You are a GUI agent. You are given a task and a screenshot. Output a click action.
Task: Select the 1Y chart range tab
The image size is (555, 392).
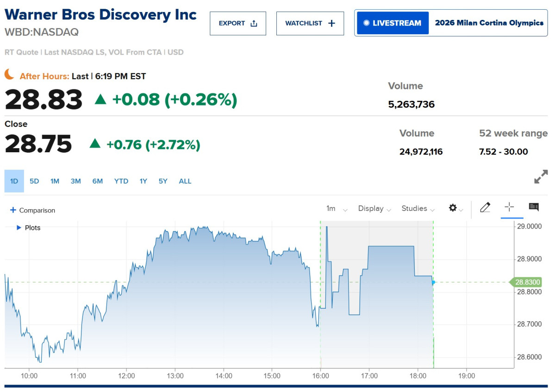(143, 181)
